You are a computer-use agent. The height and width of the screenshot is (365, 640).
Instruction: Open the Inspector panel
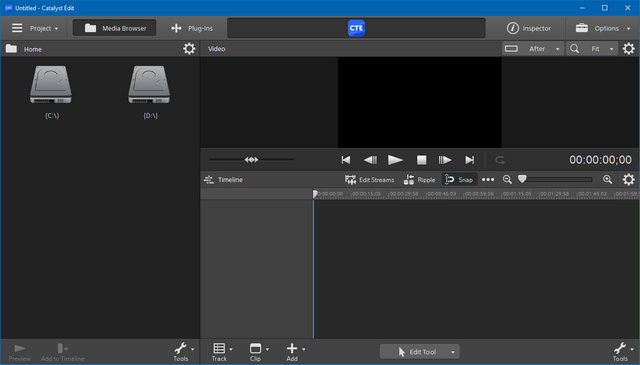529,28
